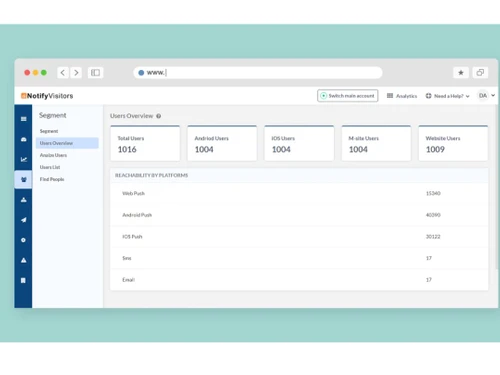Click the Users Overview help question icon

159,116
